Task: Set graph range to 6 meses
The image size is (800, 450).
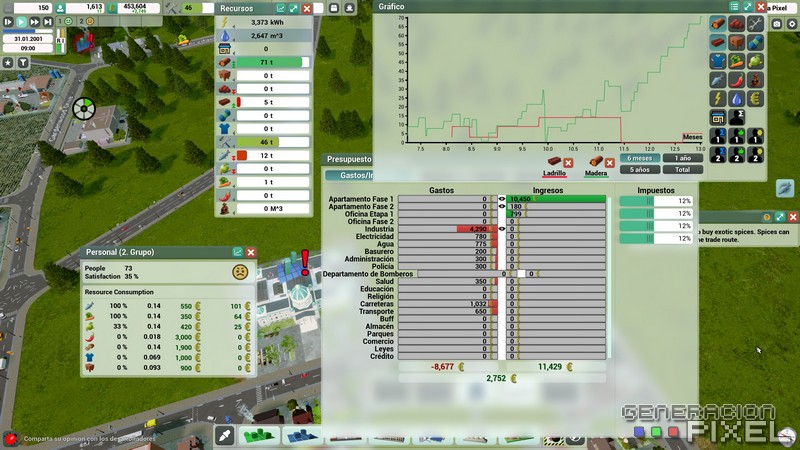Action: tap(640, 158)
